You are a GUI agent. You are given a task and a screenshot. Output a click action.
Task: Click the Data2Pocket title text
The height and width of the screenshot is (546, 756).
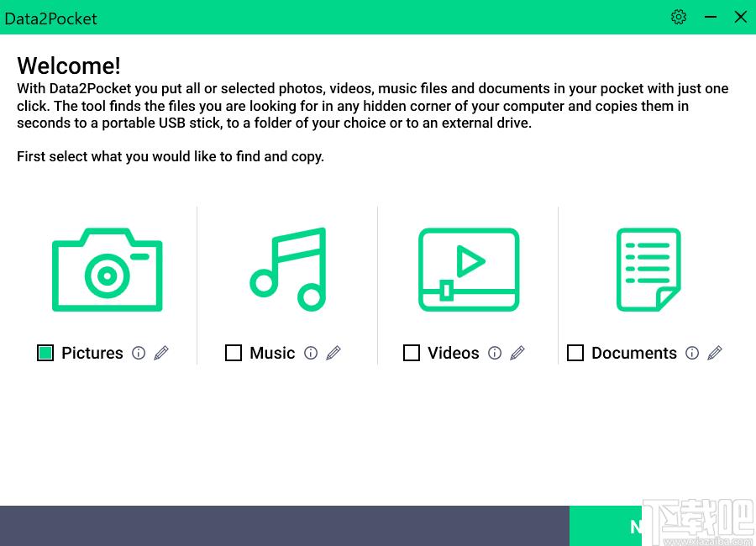click(x=50, y=18)
